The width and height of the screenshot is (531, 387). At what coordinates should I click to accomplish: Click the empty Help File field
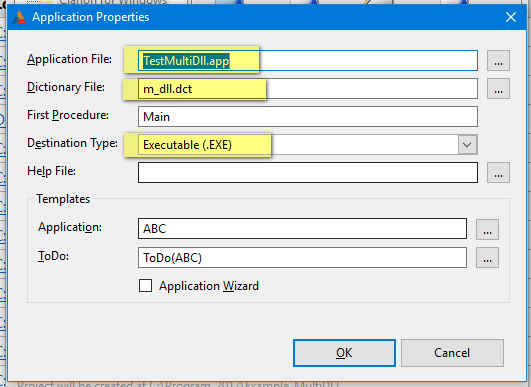(308, 173)
